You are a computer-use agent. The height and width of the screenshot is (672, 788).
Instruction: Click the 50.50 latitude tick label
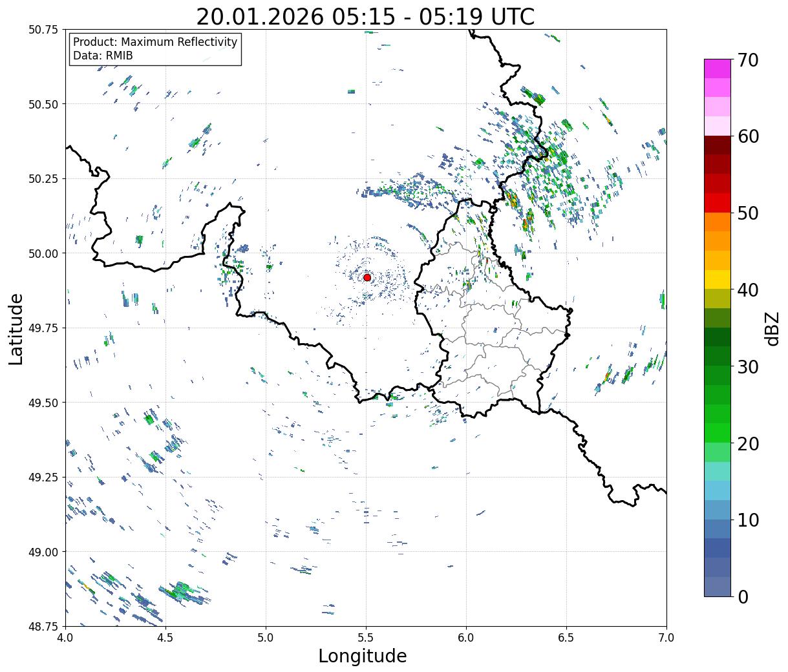[43, 104]
